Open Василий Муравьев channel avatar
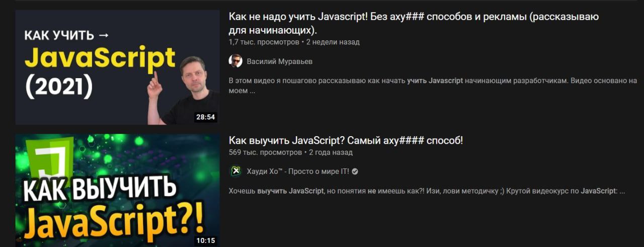Screen dimensions: 644x247 click(x=235, y=61)
